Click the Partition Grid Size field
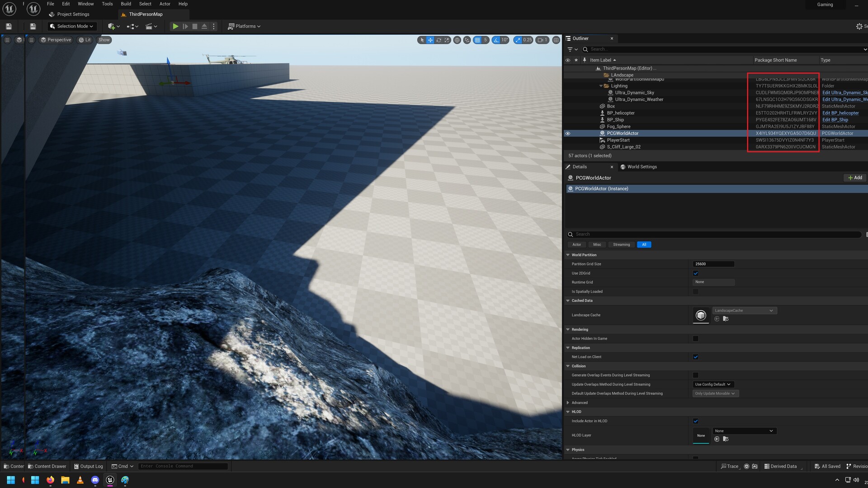Image resolution: width=868 pixels, height=488 pixels. 713,264
